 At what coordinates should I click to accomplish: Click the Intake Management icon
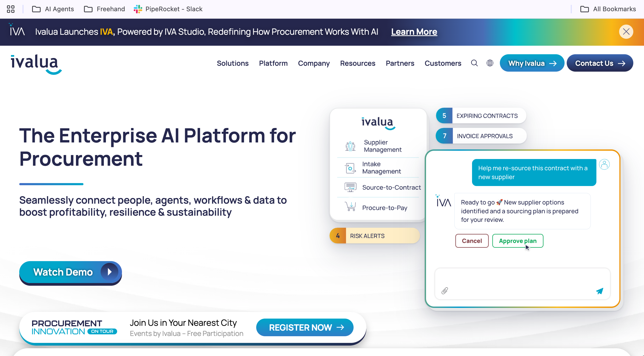click(x=350, y=168)
